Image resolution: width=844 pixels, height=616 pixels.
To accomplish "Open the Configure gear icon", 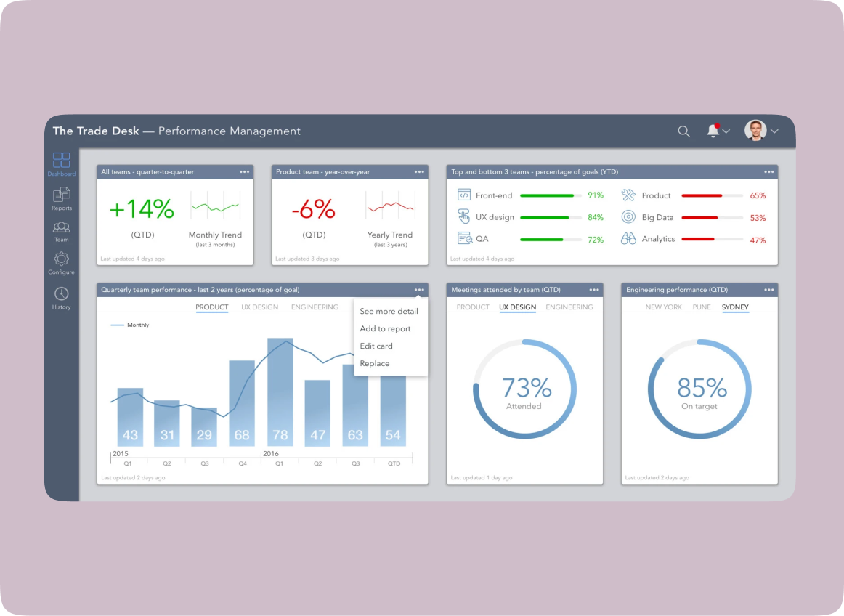I will pyautogui.click(x=62, y=259).
